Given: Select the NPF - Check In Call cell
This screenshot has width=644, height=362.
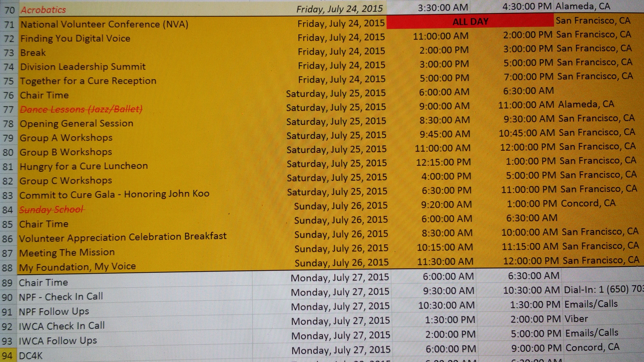Looking at the screenshot, I should pos(61,297).
